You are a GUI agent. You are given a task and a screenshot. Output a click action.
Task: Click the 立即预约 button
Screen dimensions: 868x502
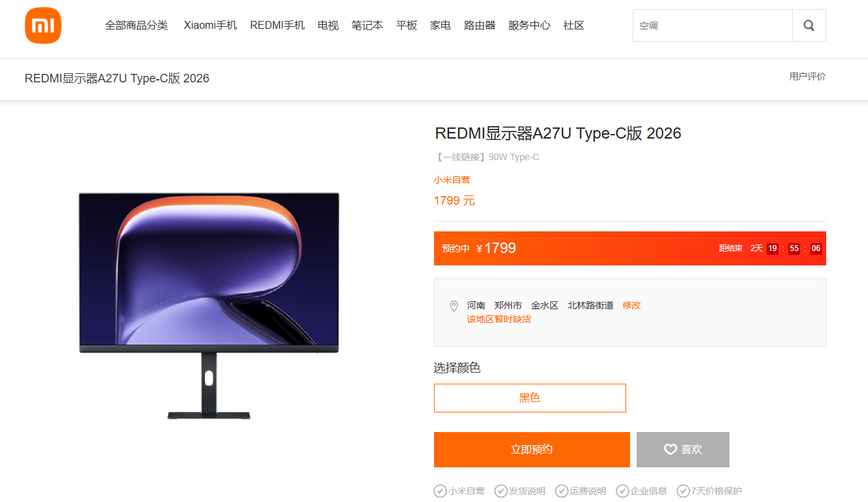point(532,450)
